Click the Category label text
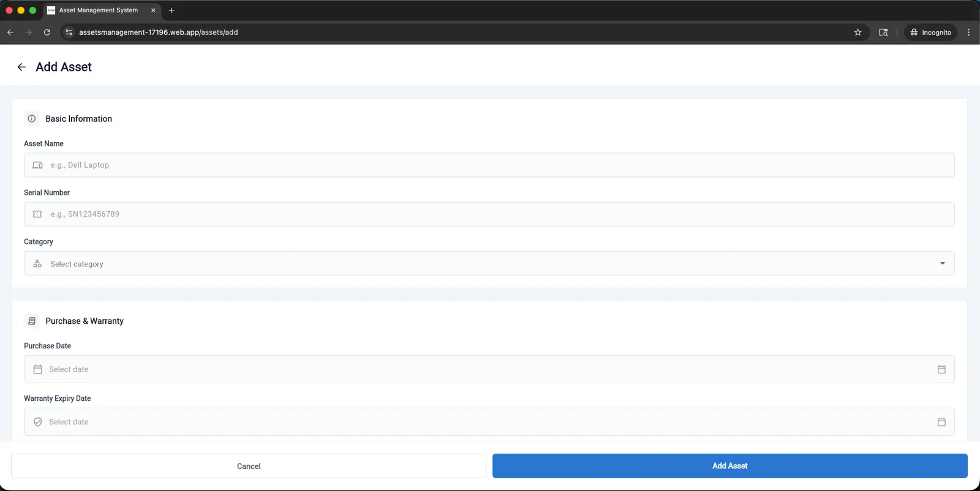 39,242
